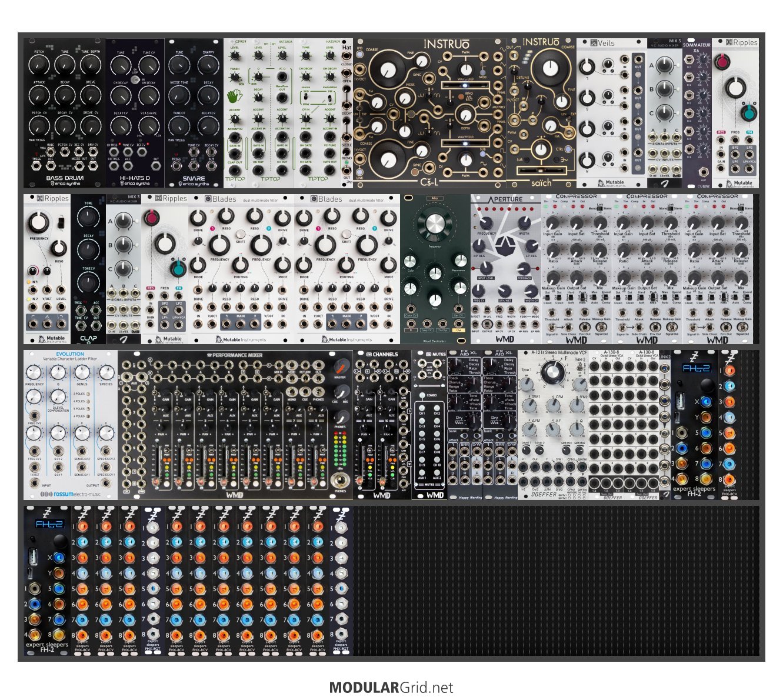
Task: Select the Tiptop HATS909 module
Action: coord(318,113)
